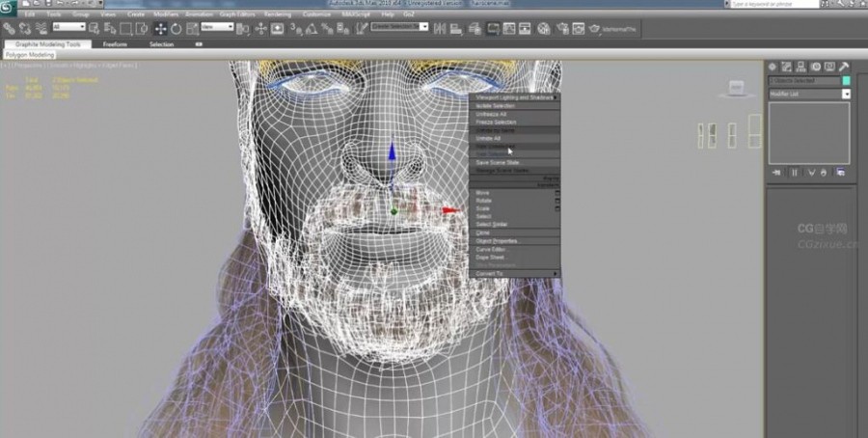Open the Curve Editor toolbar icon

[x=508, y=28]
